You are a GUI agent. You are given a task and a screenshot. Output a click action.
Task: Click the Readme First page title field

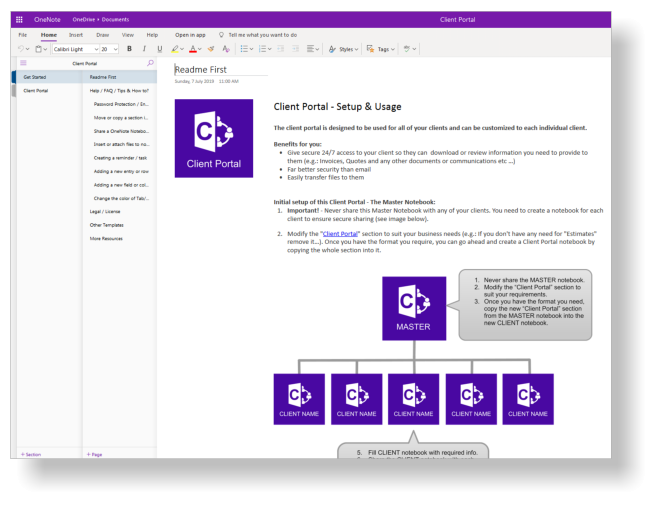(221, 70)
